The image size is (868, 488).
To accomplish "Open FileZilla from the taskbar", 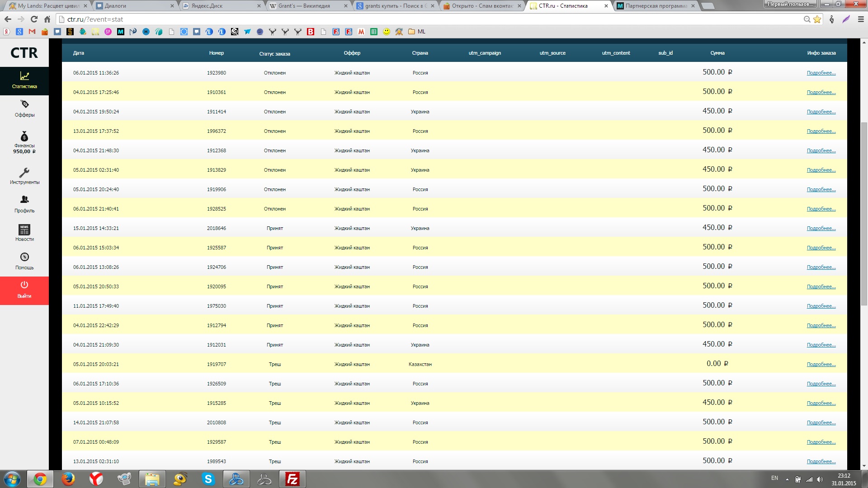I will 292,479.
